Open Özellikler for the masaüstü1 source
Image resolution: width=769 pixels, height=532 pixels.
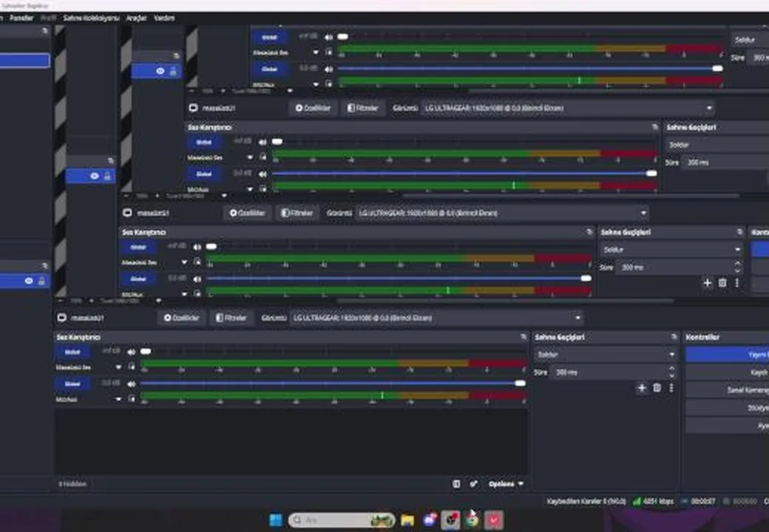182,318
